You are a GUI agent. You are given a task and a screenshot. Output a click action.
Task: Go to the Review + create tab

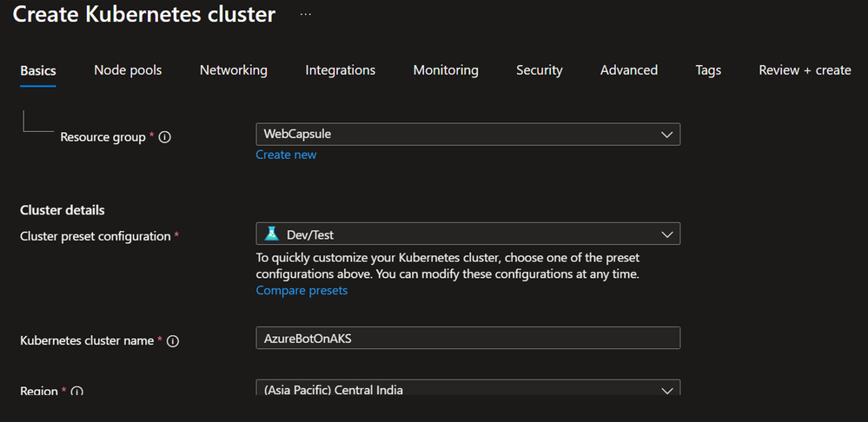[x=805, y=70]
